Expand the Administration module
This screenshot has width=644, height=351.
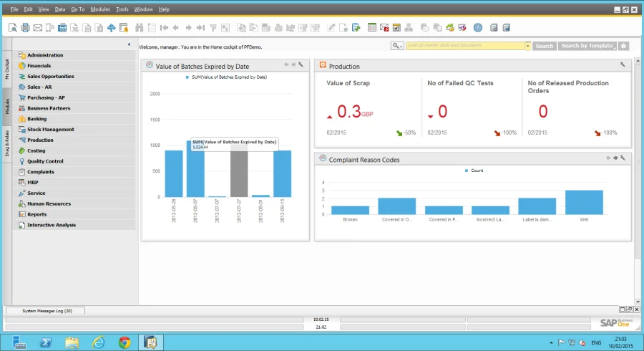tap(74, 55)
